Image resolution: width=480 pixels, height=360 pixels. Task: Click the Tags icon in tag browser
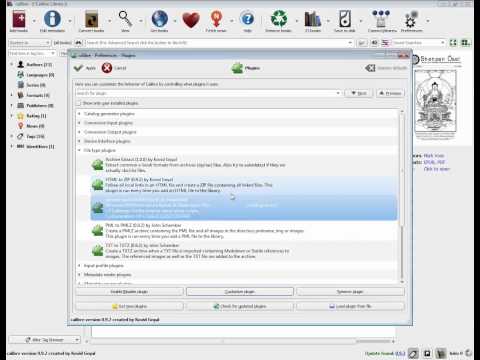21,136
